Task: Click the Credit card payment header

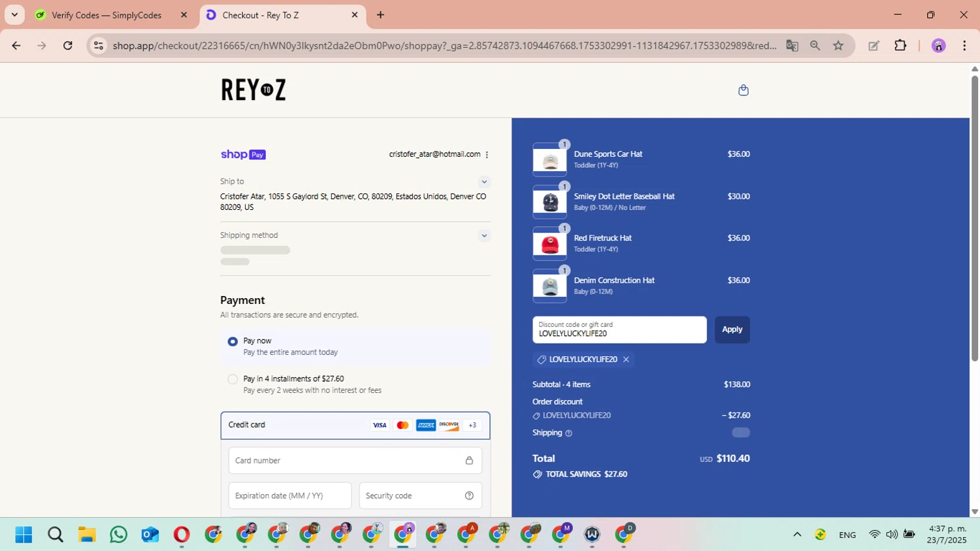Action: [355, 426]
